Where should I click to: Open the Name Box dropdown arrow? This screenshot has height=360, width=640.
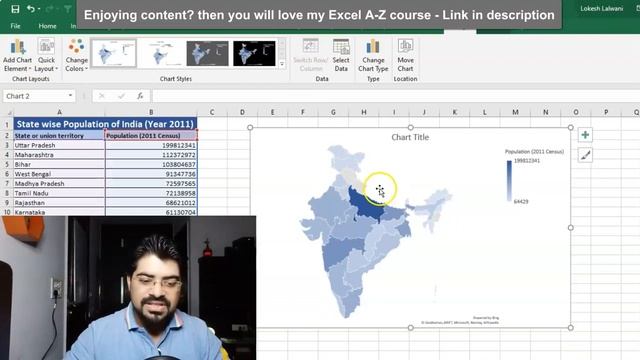click(70, 96)
